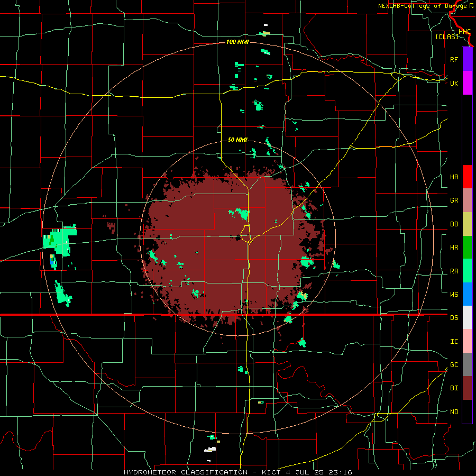Click the GC legend label

point(454,364)
